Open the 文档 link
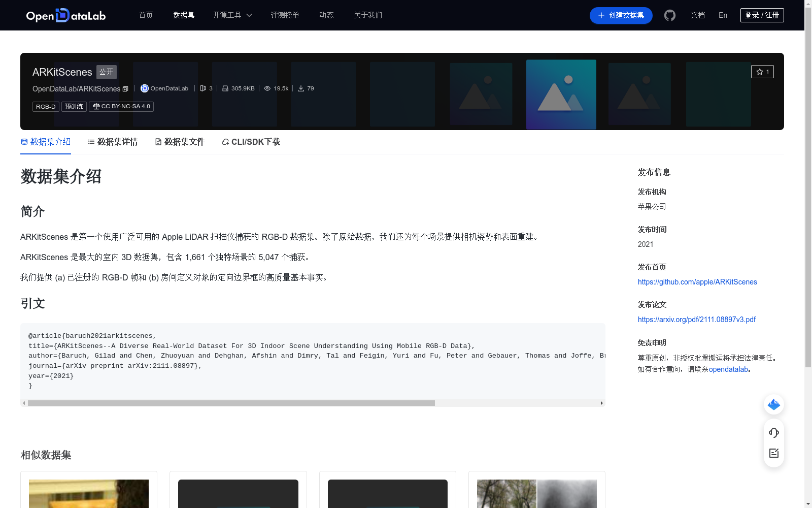Viewport: 812px width, 508px height. (x=698, y=15)
